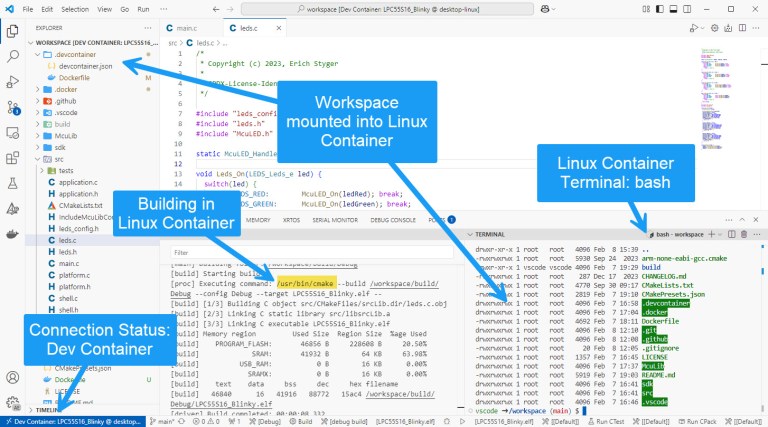Switch to SERIAL MONITOR panel tab

click(x=335, y=220)
